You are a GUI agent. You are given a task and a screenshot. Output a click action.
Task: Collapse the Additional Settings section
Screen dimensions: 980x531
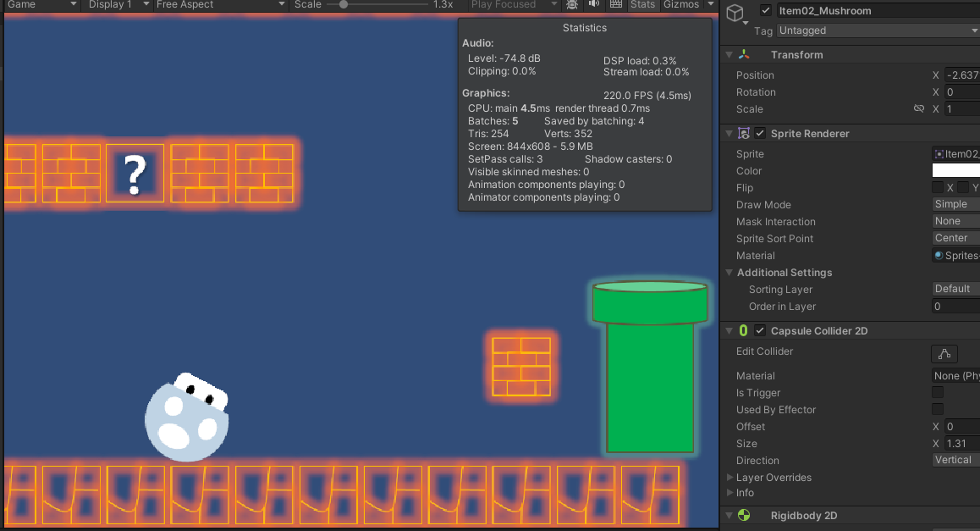coord(729,272)
